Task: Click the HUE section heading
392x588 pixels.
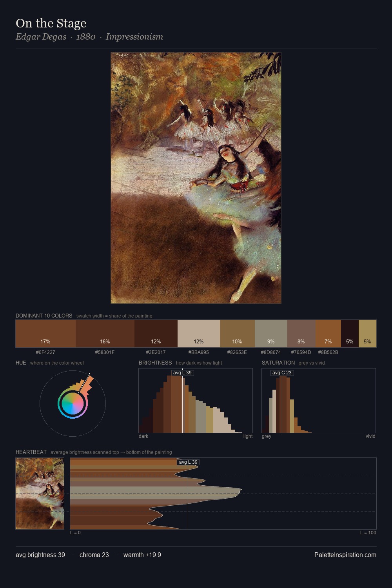Action: 21,363
